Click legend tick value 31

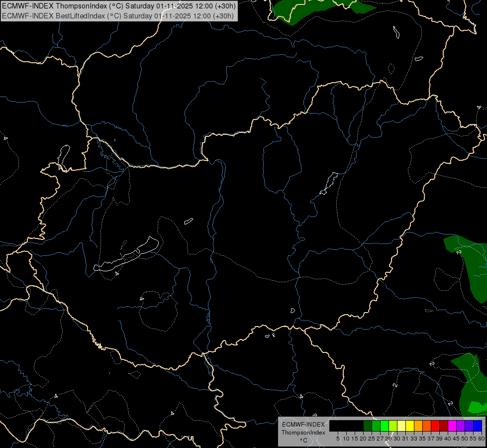pos(405,439)
